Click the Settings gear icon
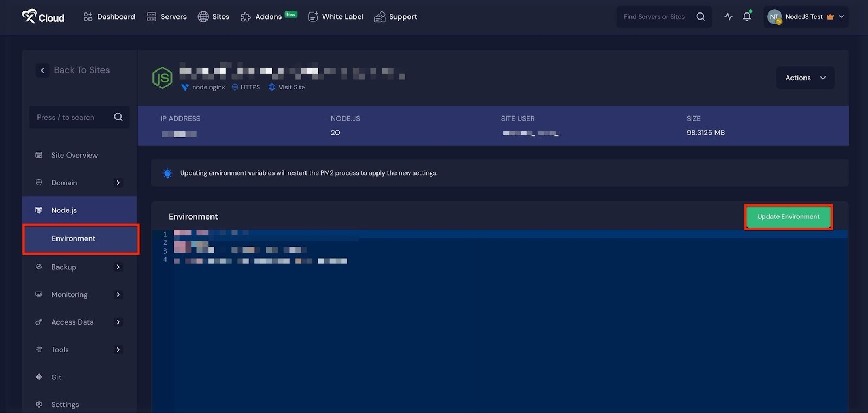 pyautogui.click(x=39, y=405)
